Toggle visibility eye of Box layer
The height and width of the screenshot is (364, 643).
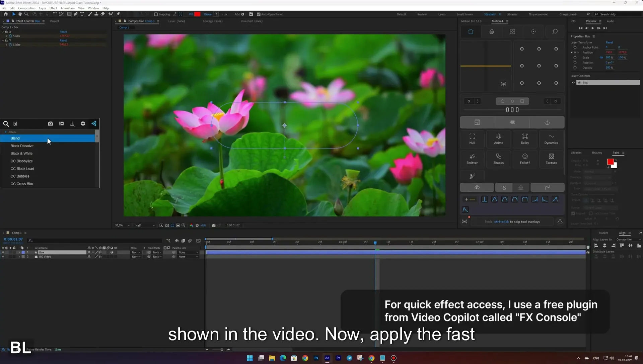(x=3, y=252)
